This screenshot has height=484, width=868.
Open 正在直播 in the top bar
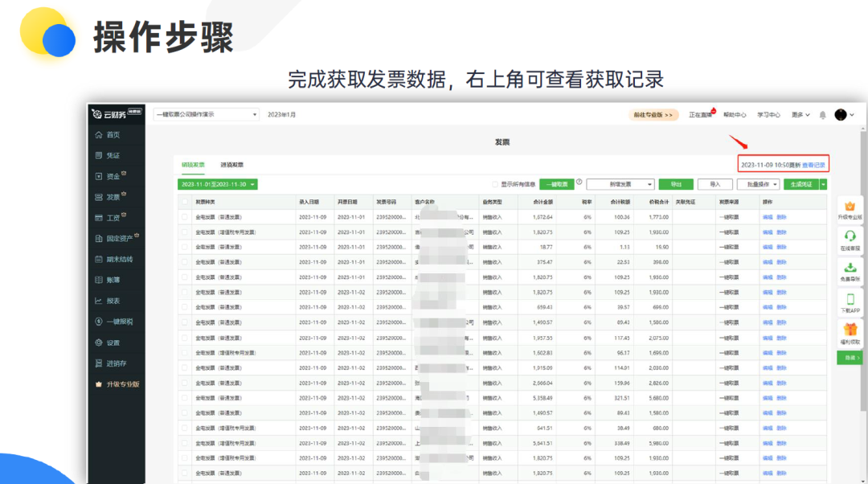(702, 115)
